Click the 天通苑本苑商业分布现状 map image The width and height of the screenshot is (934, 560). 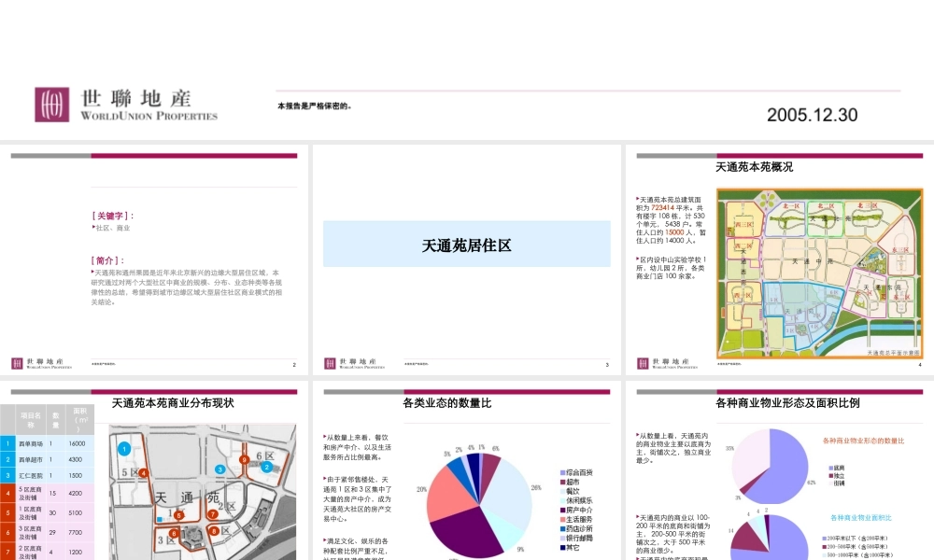pyautogui.click(x=202, y=492)
